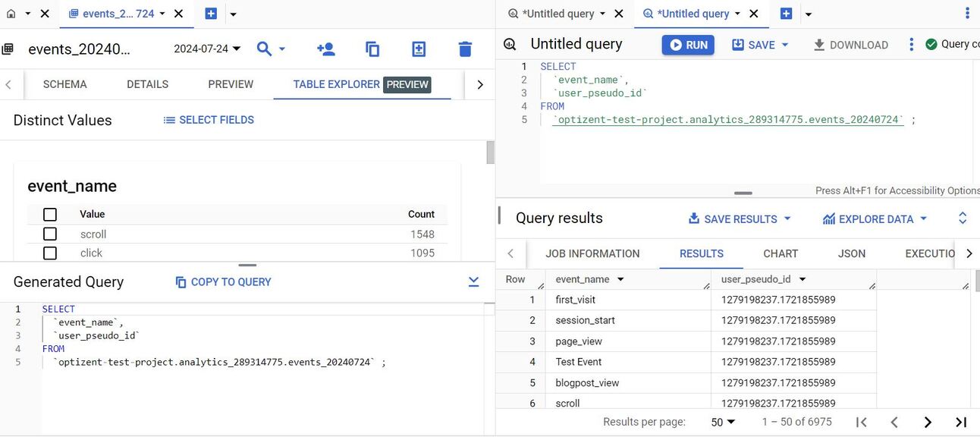Open the SCHEMA tab
The image size is (980, 437).
tap(64, 84)
